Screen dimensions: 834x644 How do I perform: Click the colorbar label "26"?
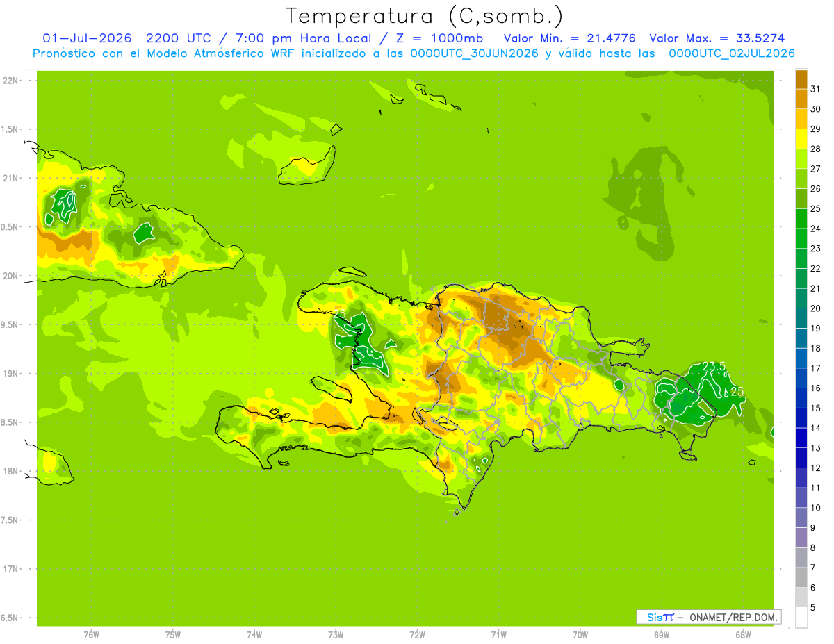tap(816, 189)
